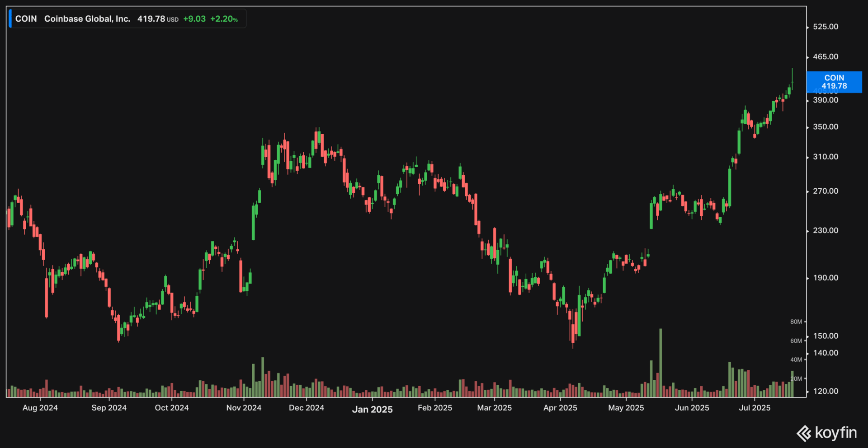The height and width of the screenshot is (448, 868).
Task: Click the 525.00 price axis label
Action: (826, 27)
